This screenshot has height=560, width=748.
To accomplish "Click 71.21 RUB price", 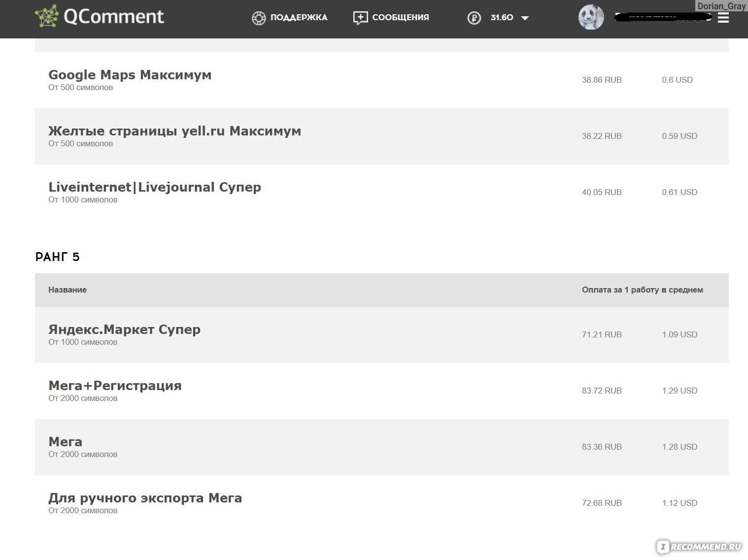I will click(x=602, y=334).
